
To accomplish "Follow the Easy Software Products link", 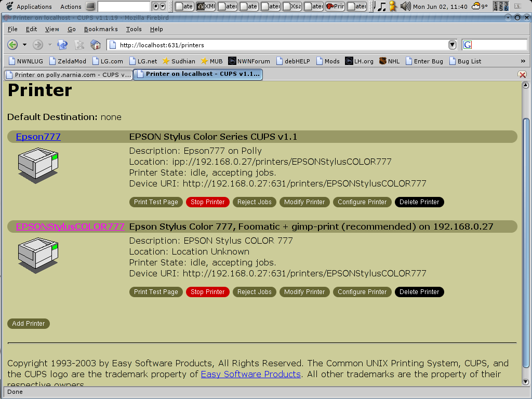I will pos(251,374).
